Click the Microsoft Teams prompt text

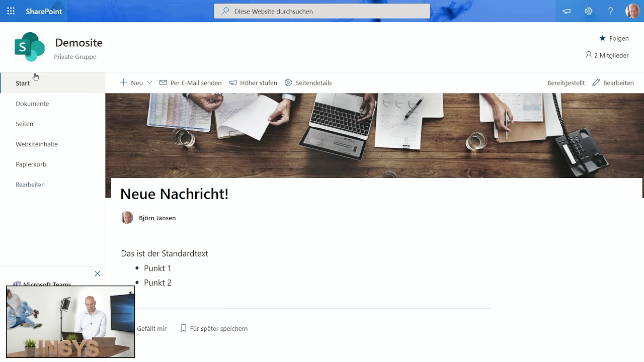click(x=47, y=284)
